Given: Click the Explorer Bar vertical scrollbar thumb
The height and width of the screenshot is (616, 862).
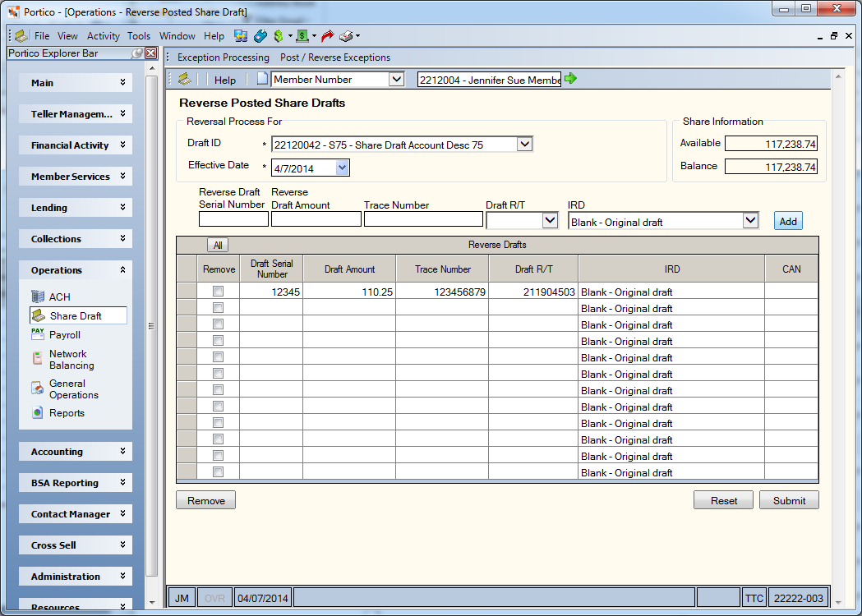Looking at the screenshot, I should 151,326.
